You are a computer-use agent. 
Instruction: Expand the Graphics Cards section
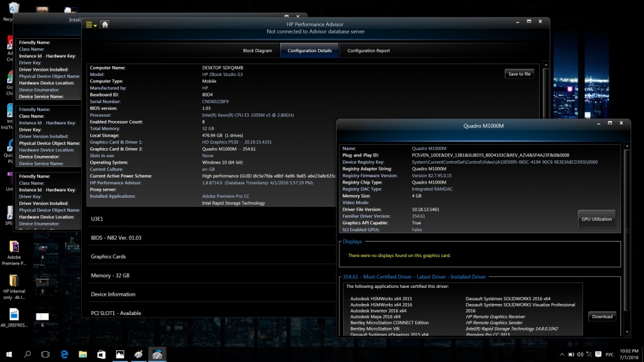(108, 256)
